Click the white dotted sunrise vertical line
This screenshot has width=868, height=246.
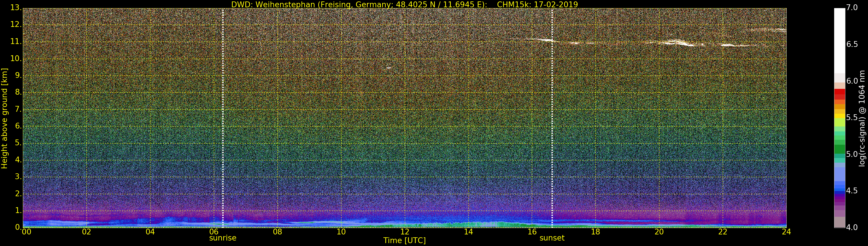pos(223,118)
